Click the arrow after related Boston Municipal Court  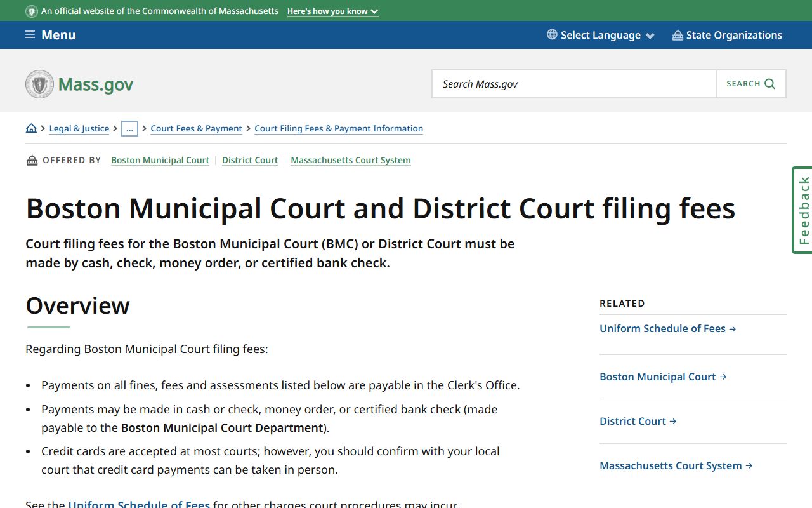(723, 377)
